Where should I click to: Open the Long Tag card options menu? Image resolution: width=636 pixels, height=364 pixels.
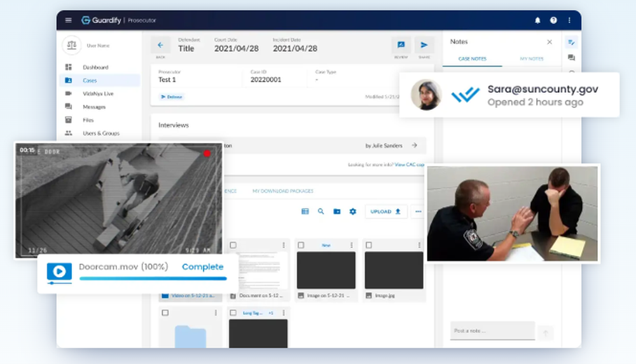coord(284,313)
